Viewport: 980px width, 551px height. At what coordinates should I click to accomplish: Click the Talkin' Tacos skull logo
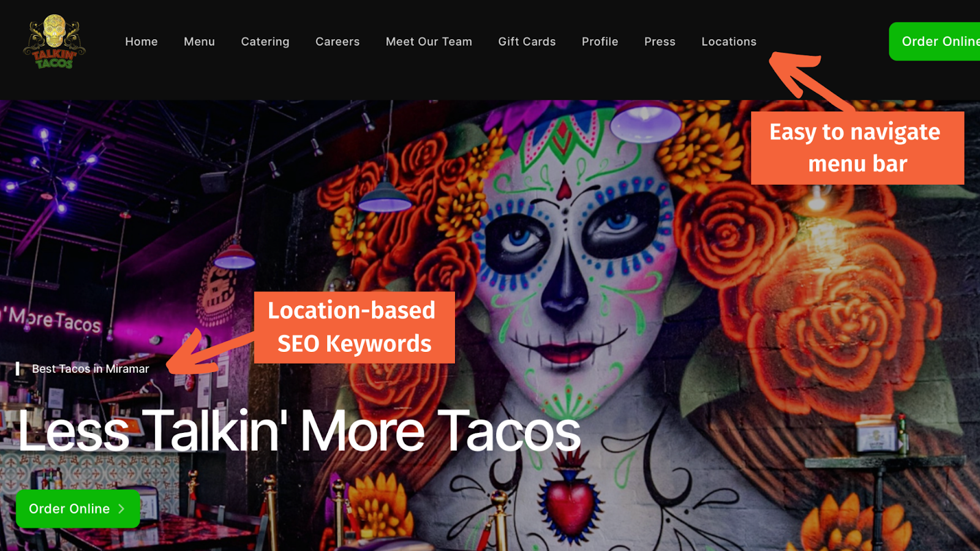[55, 42]
